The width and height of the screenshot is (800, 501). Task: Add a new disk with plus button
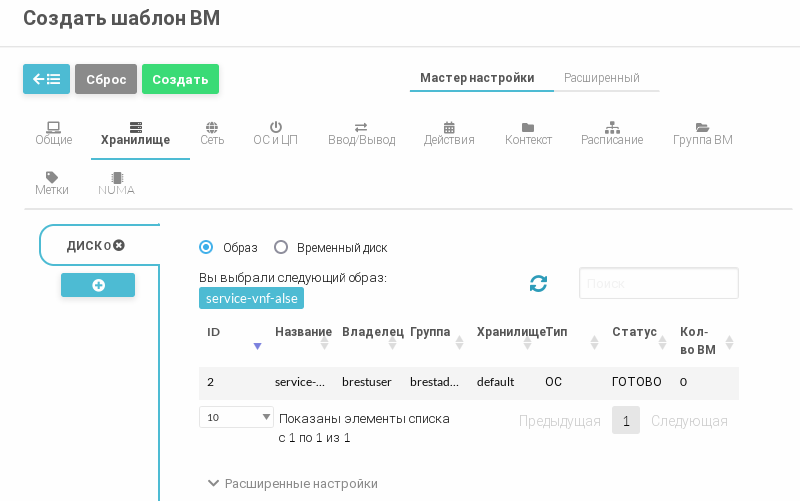(x=98, y=285)
